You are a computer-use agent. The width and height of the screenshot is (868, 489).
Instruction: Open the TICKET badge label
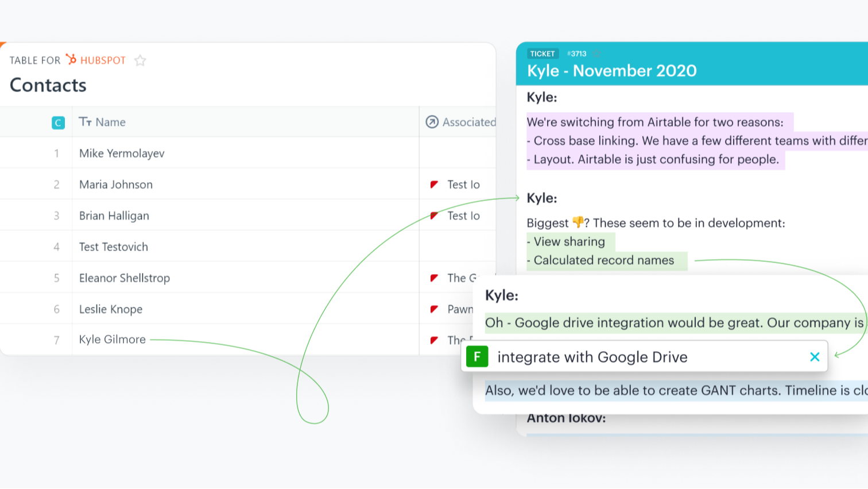click(542, 53)
